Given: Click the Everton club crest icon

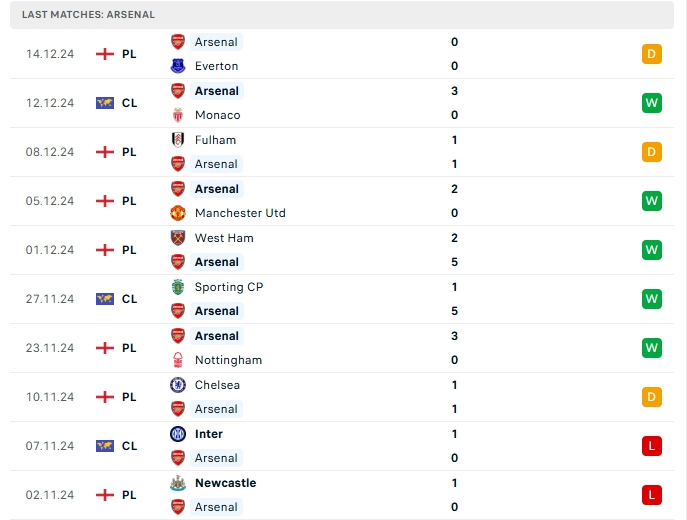Looking at the screenshot, I should pyautogui.click(x=178, y=66).
